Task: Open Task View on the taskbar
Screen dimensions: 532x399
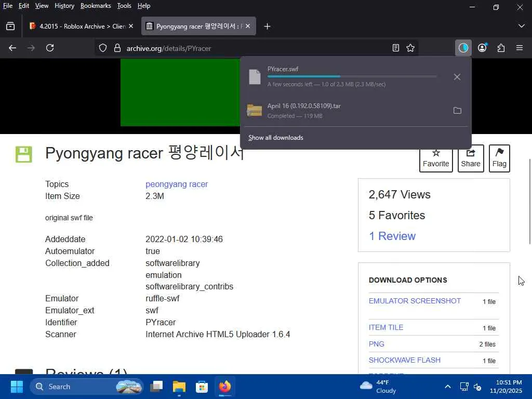Action: point(157,387)
